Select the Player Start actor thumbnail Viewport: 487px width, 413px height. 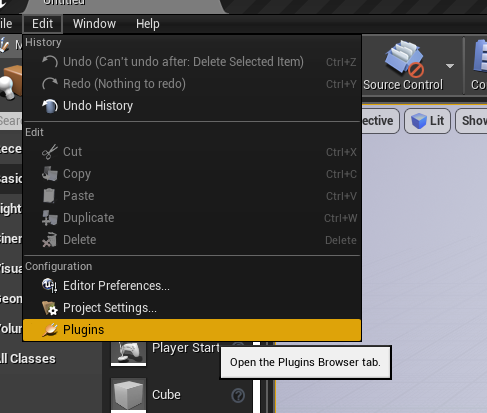(128, 353)
